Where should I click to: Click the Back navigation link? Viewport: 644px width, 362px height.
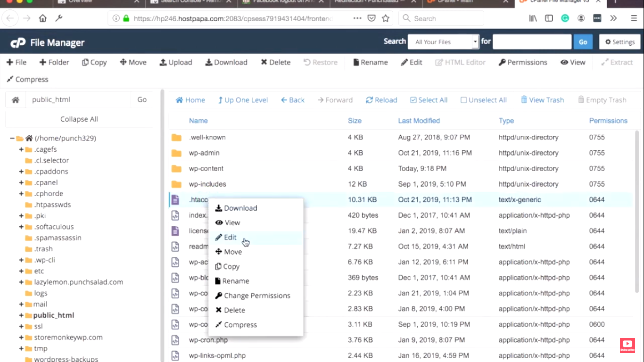[x=293, y=100]
